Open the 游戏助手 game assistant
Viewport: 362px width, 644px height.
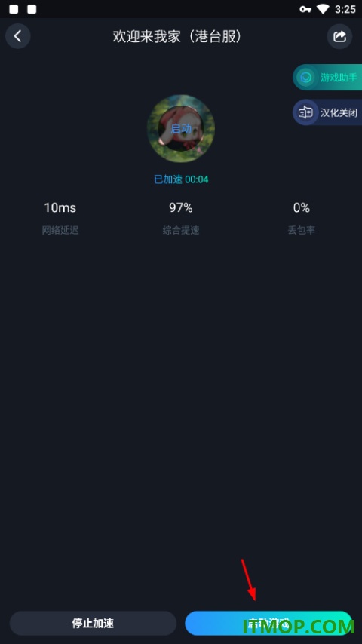tap(327, 77)
